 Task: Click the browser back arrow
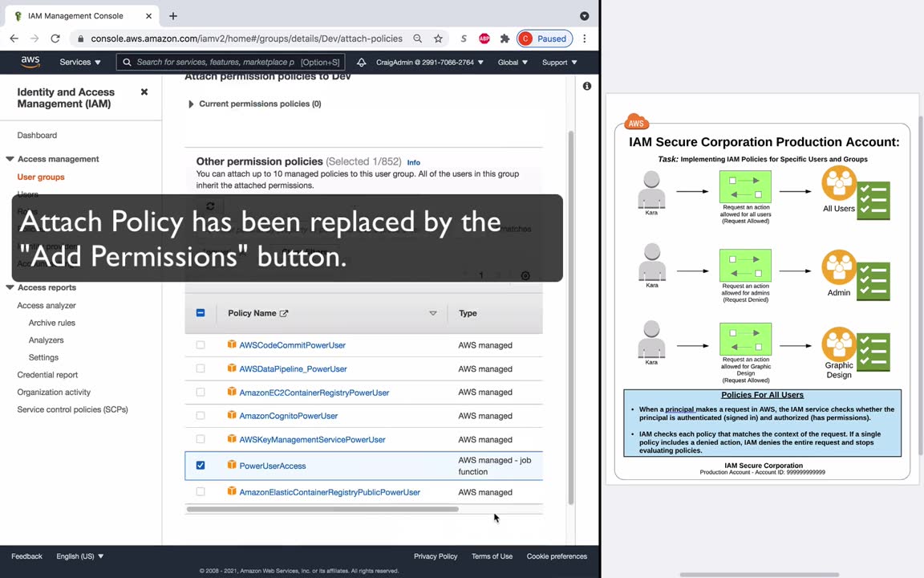[14, 39]
